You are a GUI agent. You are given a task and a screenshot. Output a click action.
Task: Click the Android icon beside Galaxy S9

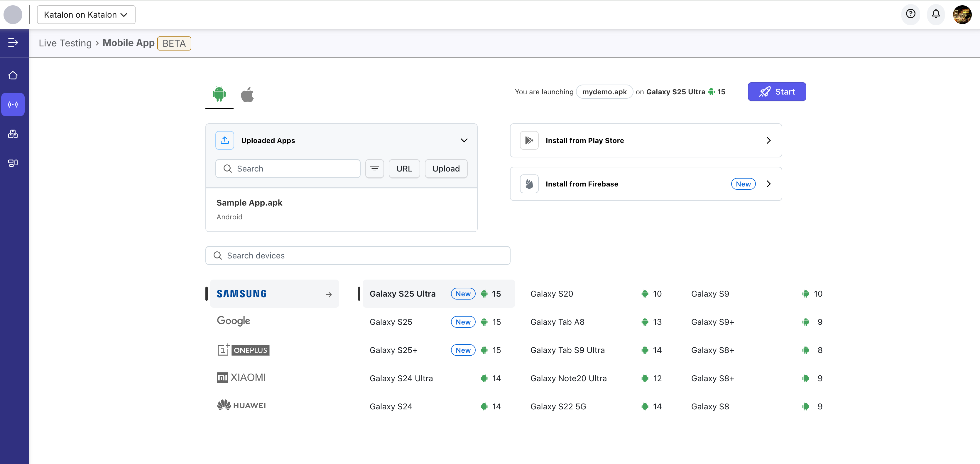click(x=805, y=294)
